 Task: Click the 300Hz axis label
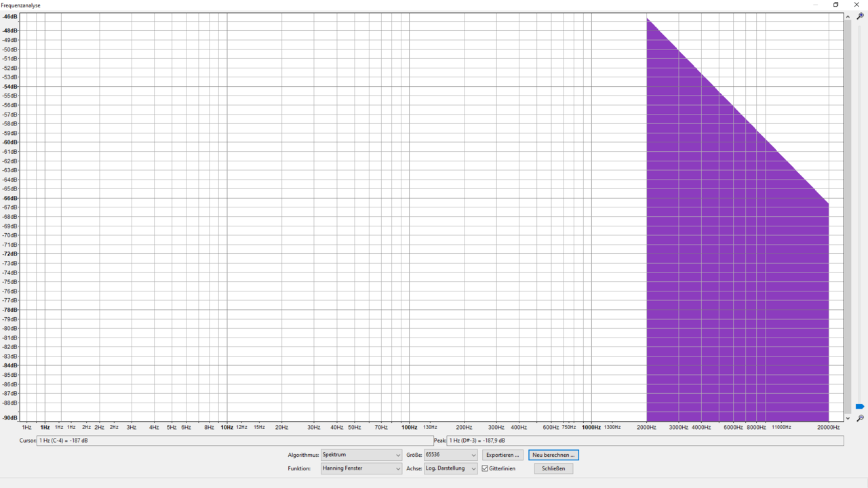[x=496, y=427]
